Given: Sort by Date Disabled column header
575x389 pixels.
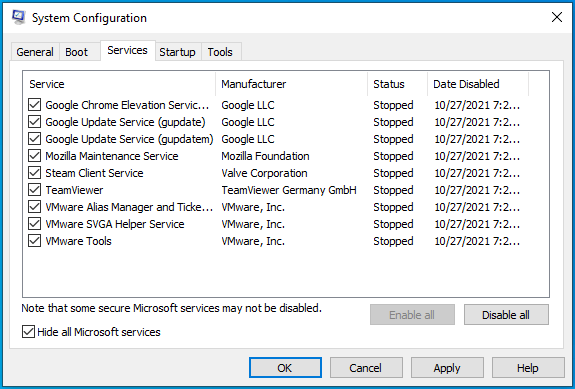Looking at the screenshot, I should [x=478, y=84].
